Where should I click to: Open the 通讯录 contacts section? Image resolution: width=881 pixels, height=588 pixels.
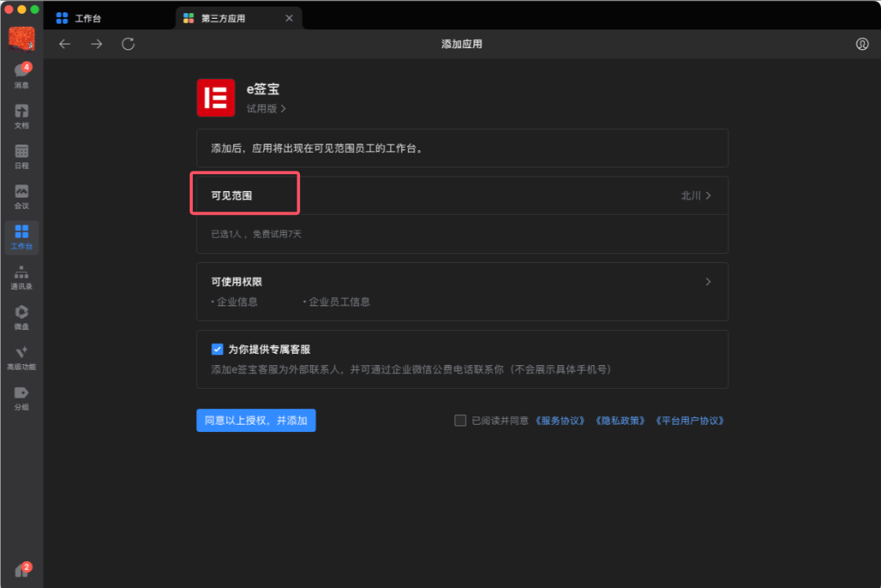coord(21,278)
